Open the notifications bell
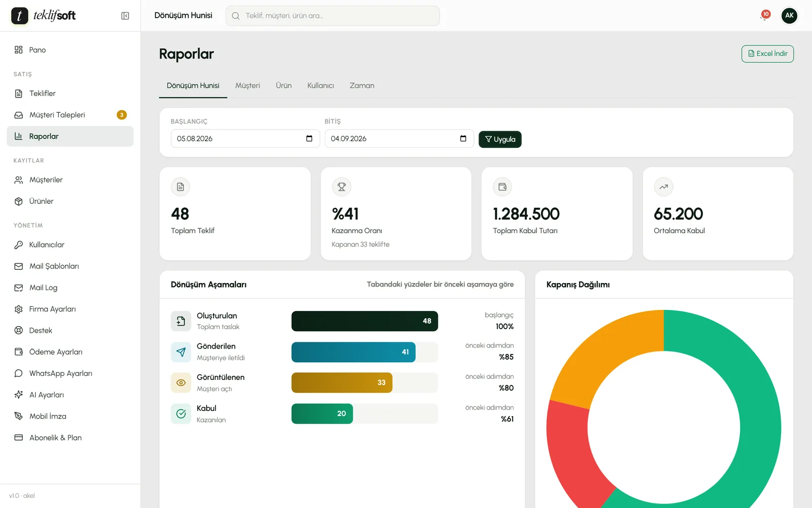The height and width of the screenshot is (508, 812). click(x=764, y=16)
